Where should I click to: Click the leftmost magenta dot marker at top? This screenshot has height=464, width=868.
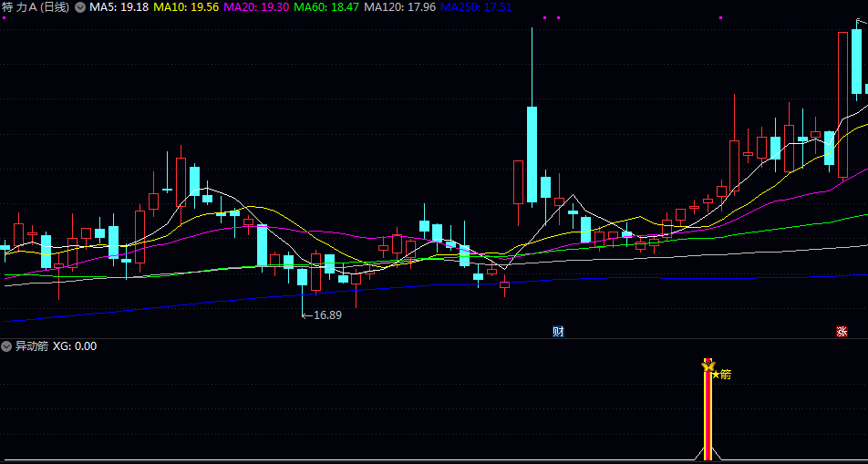point(544,17)
